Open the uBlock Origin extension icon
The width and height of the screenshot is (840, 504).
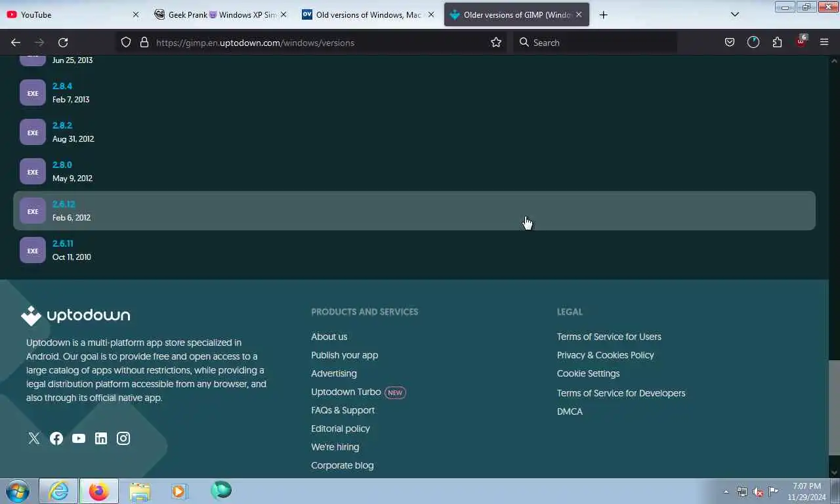coord(801,41)
